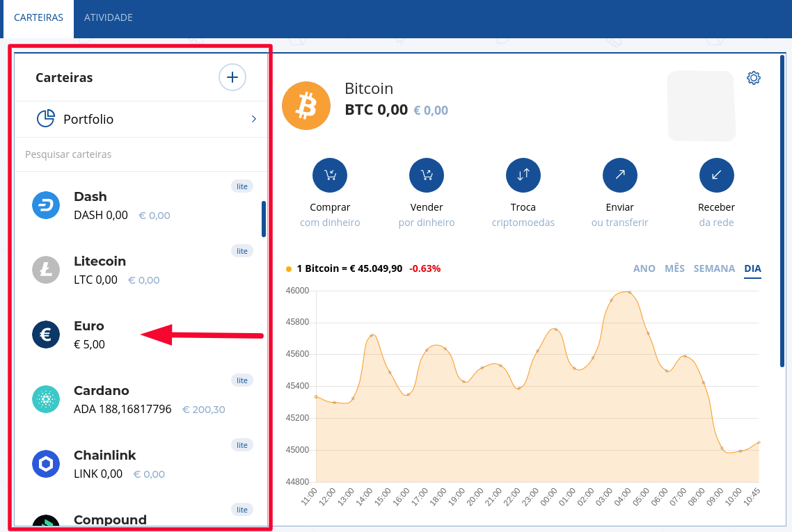Show chart by DIA
The width and height of the screenshot is (792, 532).
[x=752, y=268]
